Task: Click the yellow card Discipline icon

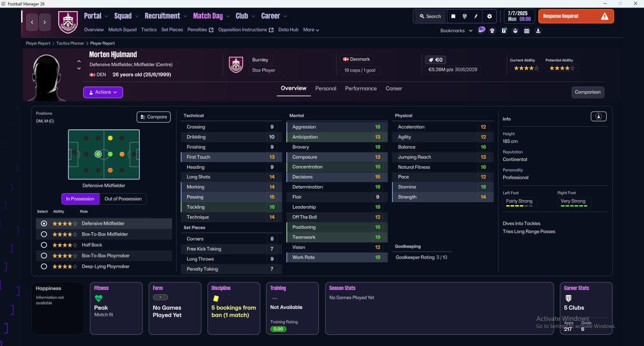Action: click(216, 298)
